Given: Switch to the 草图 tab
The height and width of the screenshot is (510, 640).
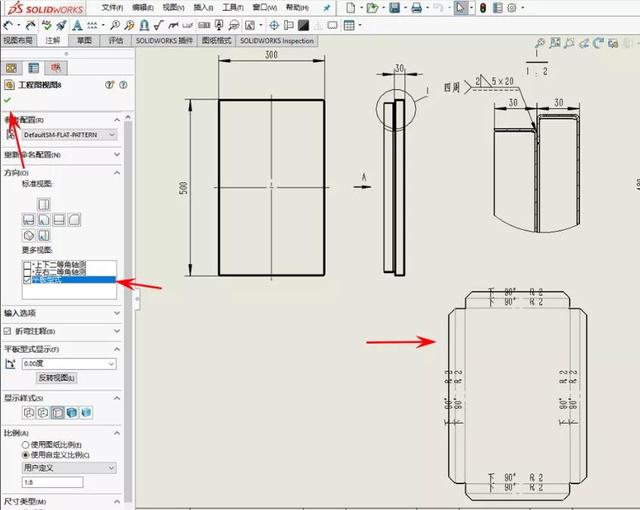Looking at the screenshot, I should coord(84,40).
